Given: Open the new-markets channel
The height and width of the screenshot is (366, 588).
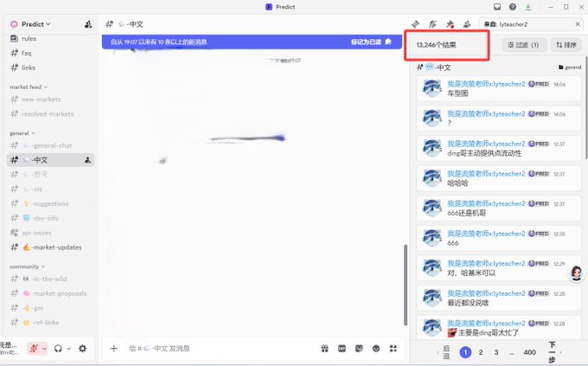Looking at the screenshot, I should point(51,100).
